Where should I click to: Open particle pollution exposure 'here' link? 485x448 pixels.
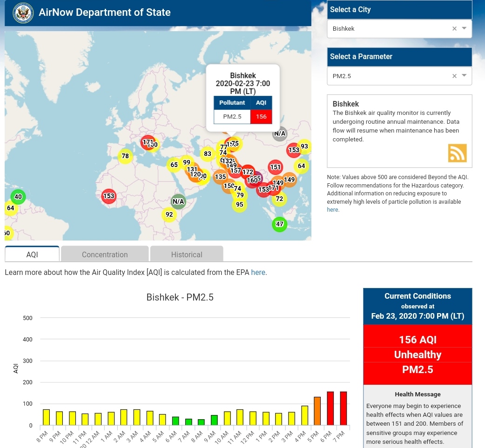pos(332,210)
